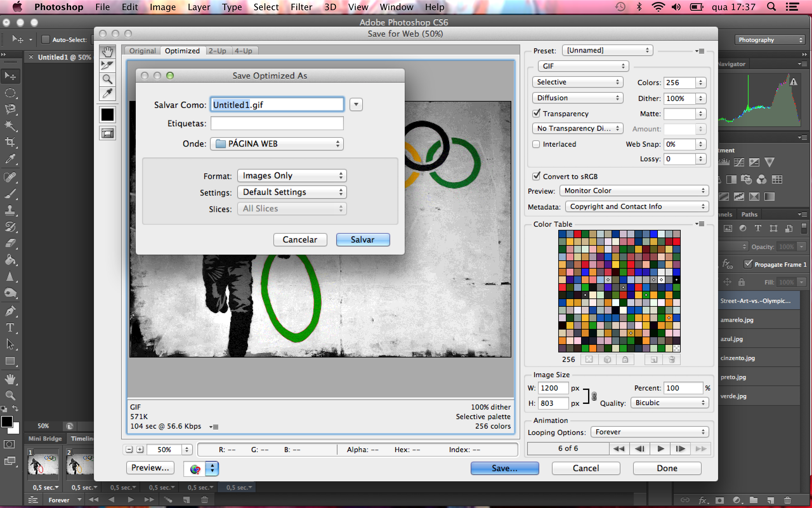
Task: Open the Settings Default Settings dropdown
Action: coord(292,192)
